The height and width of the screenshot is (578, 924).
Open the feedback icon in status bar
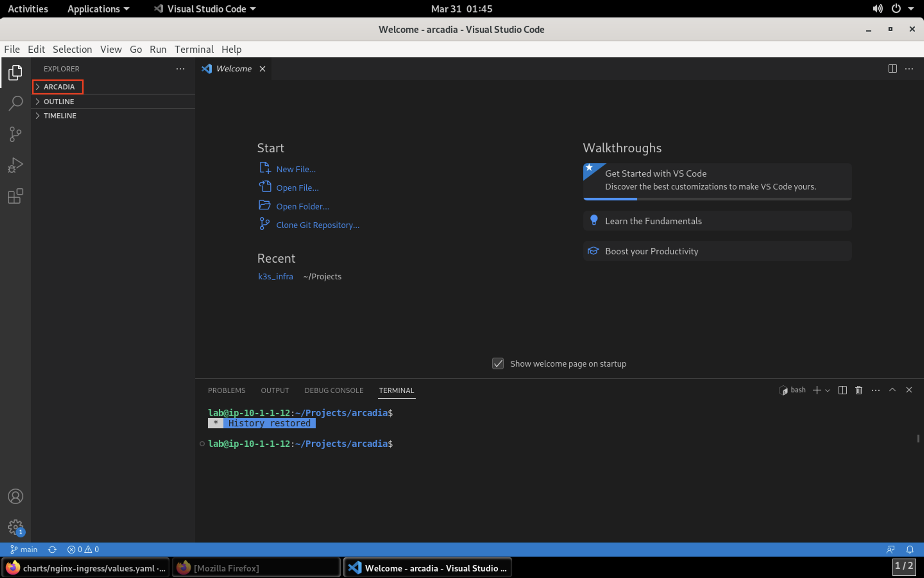[890, 549]
